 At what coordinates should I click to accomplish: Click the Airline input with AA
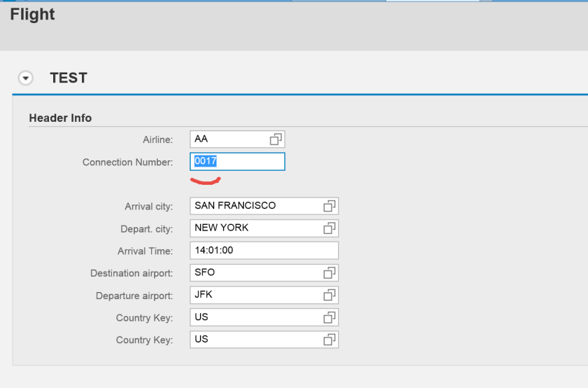coord(237,139)
